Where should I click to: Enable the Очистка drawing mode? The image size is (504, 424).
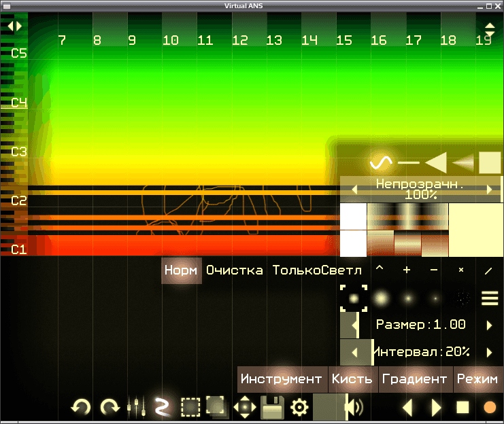(235, 270)
